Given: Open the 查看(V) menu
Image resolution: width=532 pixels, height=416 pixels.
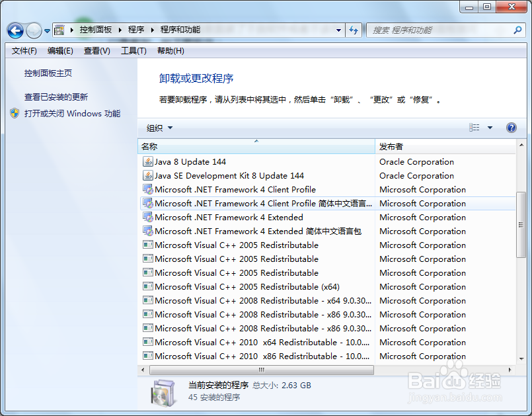Looking at the screenshot, I should tap(96, 51).
